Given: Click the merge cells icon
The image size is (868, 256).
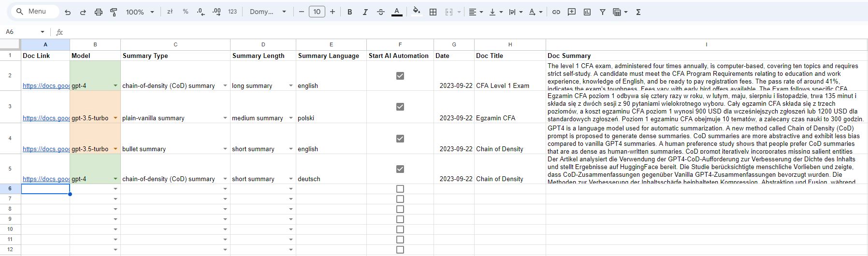Looking at the screenshot, I should [448, 12].
